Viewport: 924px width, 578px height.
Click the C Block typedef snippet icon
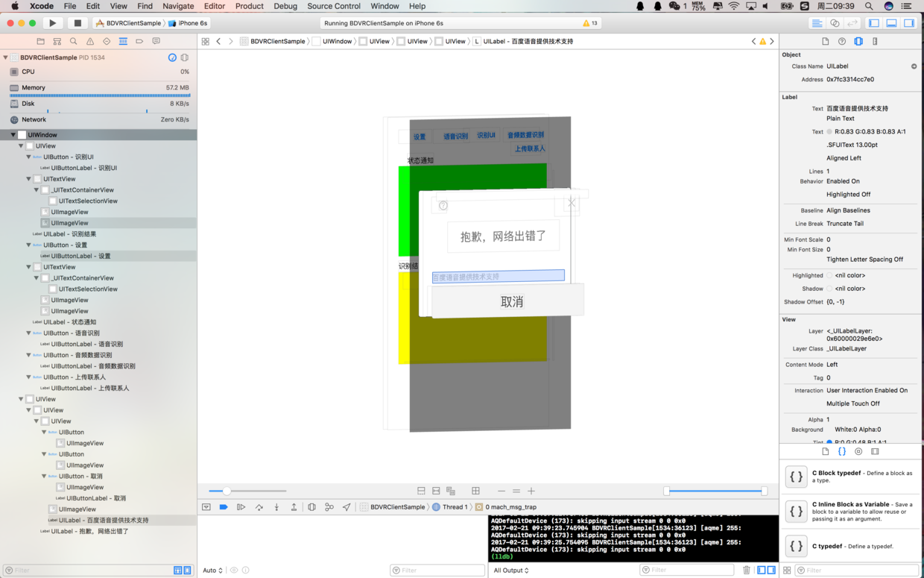pyautogui.click(x=796, y=477)
